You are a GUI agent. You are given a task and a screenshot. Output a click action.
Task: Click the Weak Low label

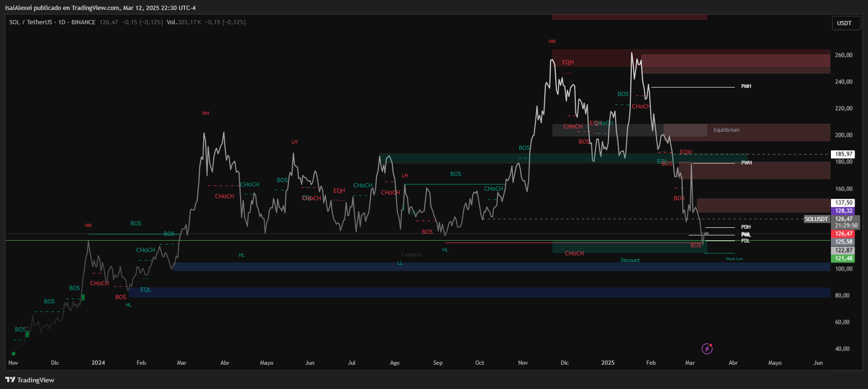pyautogui.click(x=734, y=259)
